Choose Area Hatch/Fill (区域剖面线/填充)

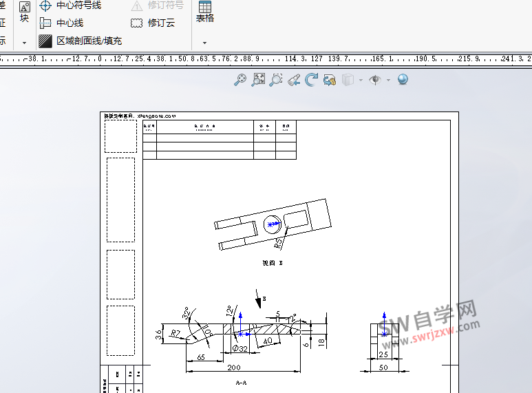tap(81, 41)
